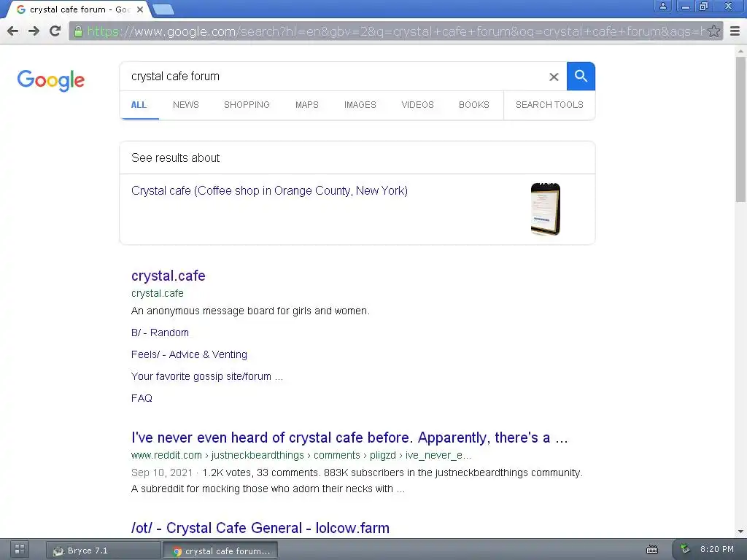
Task: Switch to the NEWS tab
Action: (186, 105)
